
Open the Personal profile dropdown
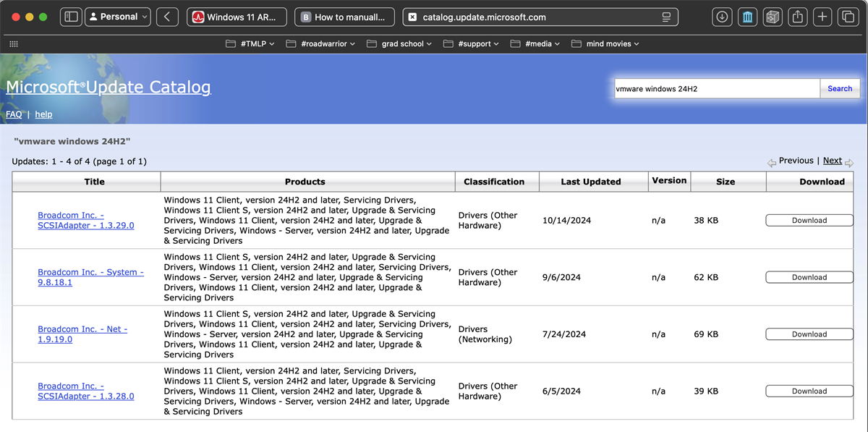click(118, 17)
